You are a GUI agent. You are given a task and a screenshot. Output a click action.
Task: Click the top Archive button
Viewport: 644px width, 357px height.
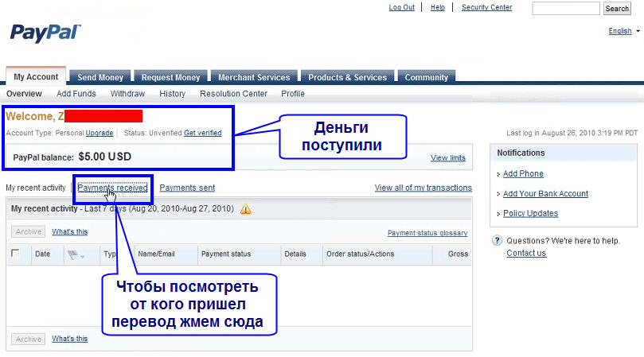[x=29, y=232]
